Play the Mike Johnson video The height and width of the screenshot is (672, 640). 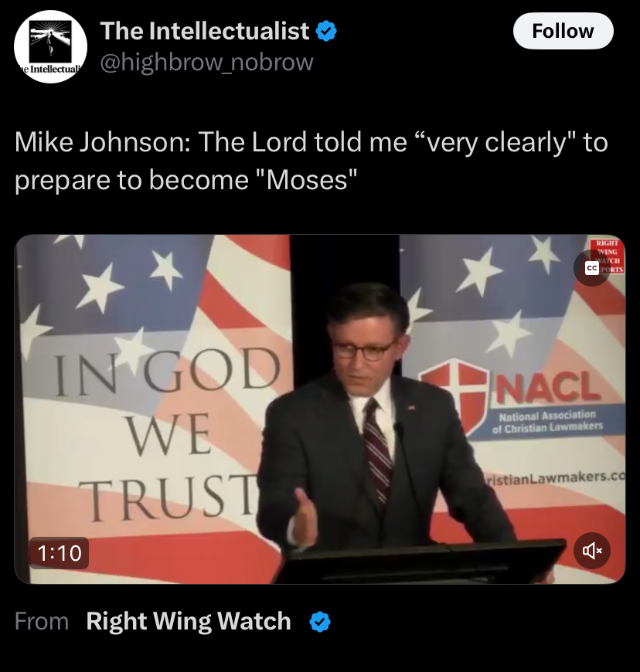click(x=319, y=409)
